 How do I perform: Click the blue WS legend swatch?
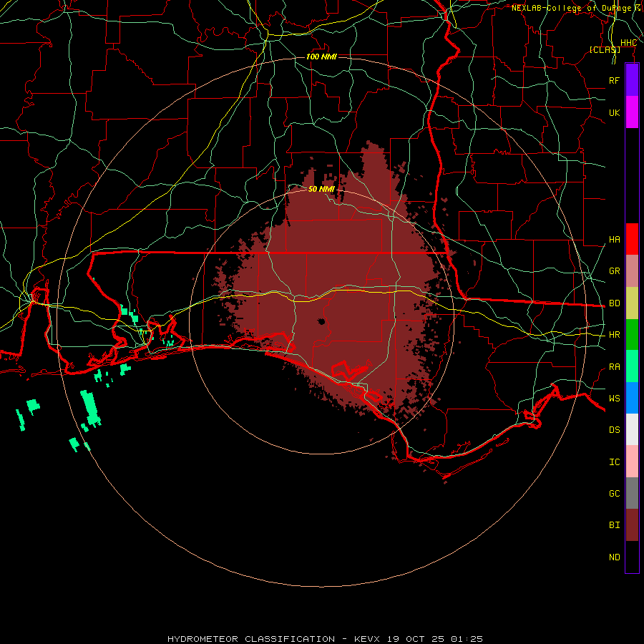[x=632, y=398]
